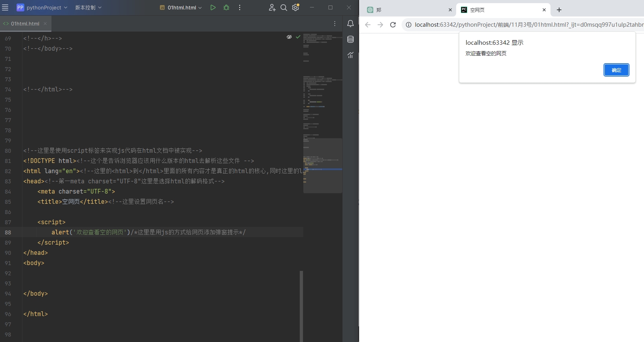Open a new browser tab
Screen dimensions: 644x342
point(559,10)
